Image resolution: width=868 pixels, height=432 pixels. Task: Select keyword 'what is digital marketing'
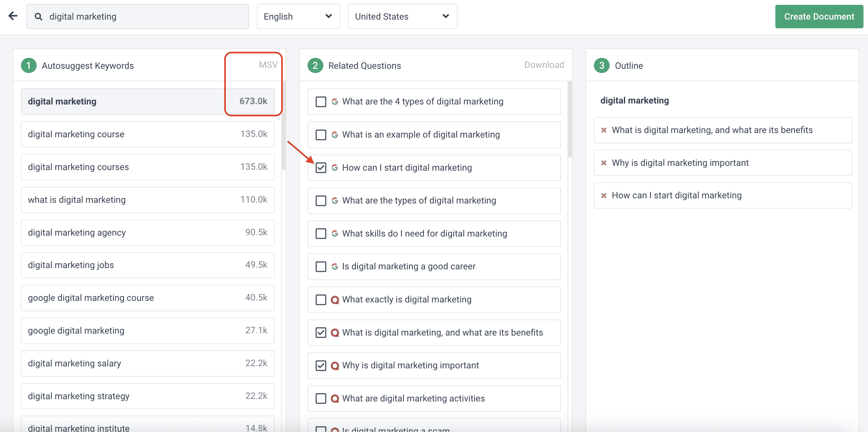pos(148,200)
